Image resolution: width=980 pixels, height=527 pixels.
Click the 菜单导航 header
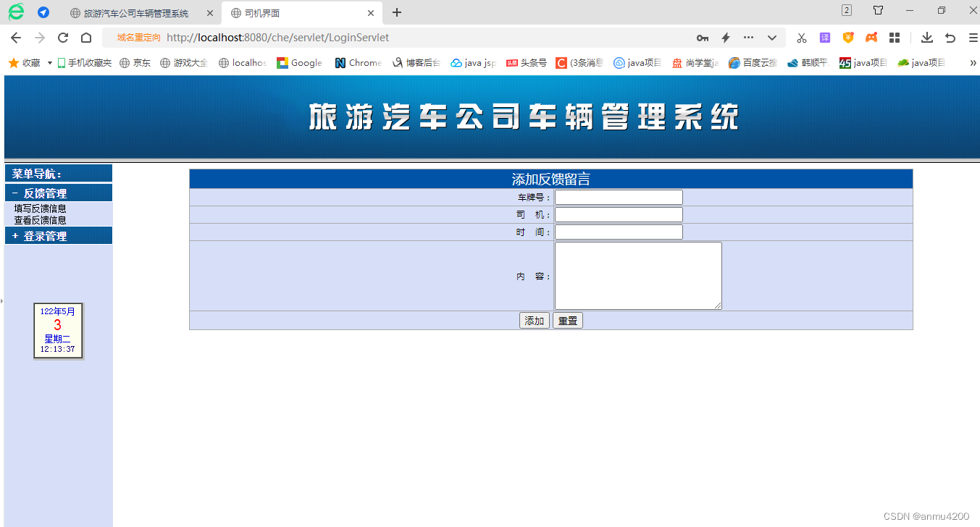(58, 174)
